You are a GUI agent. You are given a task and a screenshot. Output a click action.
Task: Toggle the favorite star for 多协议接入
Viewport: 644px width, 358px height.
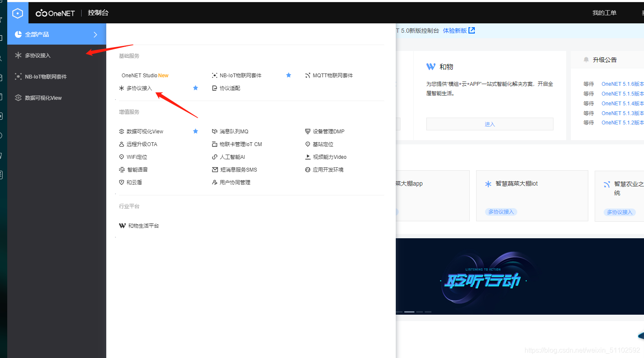[196, 88]
